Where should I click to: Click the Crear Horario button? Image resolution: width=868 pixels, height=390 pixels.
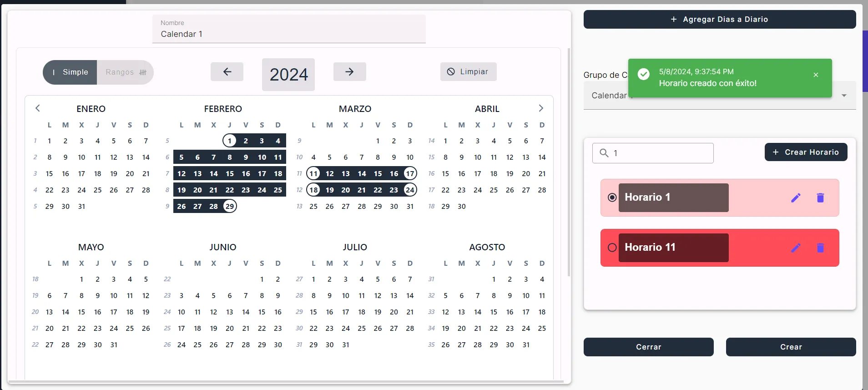(x=806, y=152)
